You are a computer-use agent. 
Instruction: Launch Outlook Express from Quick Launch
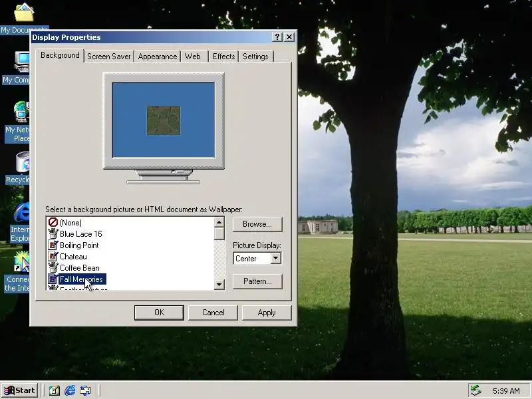coord(85,390)
